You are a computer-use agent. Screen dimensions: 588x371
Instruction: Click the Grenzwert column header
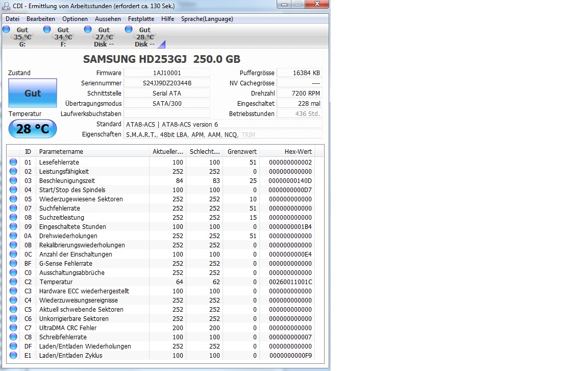[242, 152]
